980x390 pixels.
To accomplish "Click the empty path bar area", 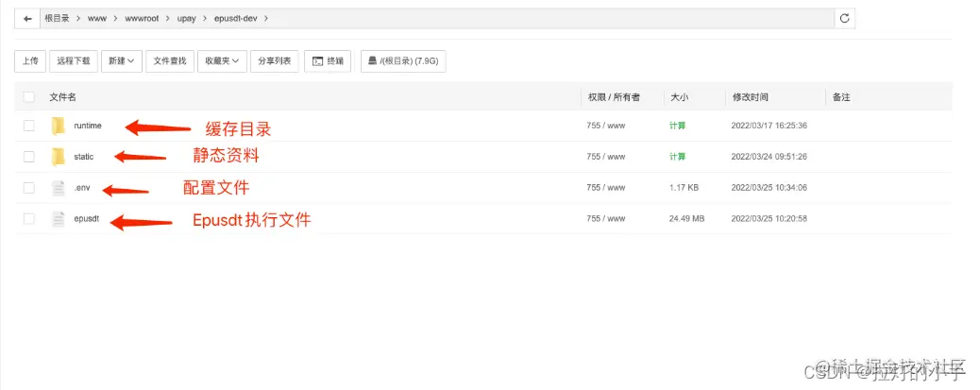I will point(550,19).
